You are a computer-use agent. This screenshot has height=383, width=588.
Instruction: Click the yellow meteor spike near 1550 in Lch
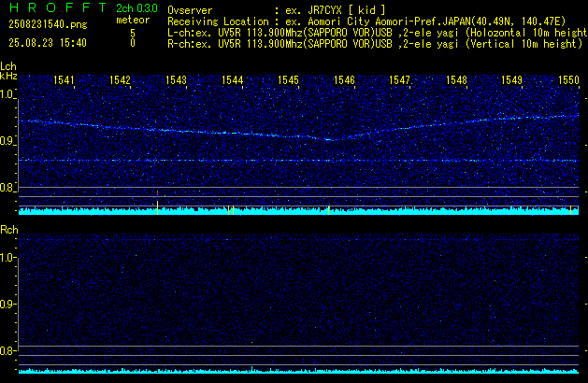coord(571,210)
